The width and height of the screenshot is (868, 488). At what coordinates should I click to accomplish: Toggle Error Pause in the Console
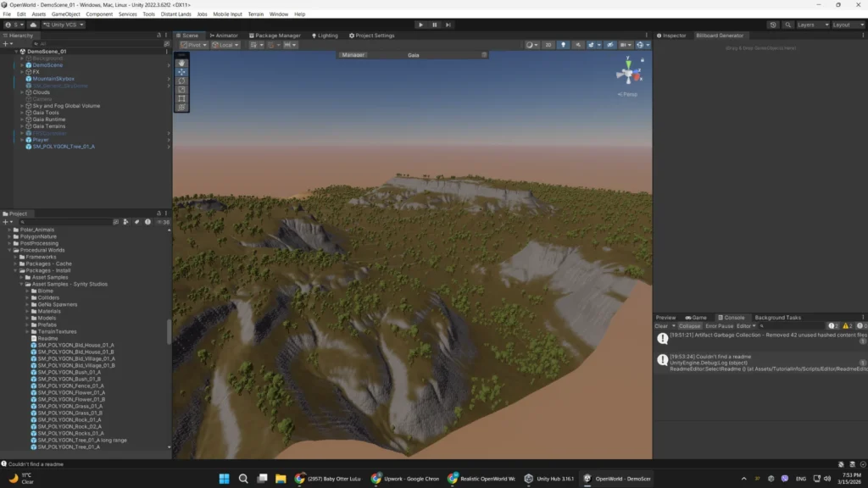pyautogui.click(x=719, y=326)
